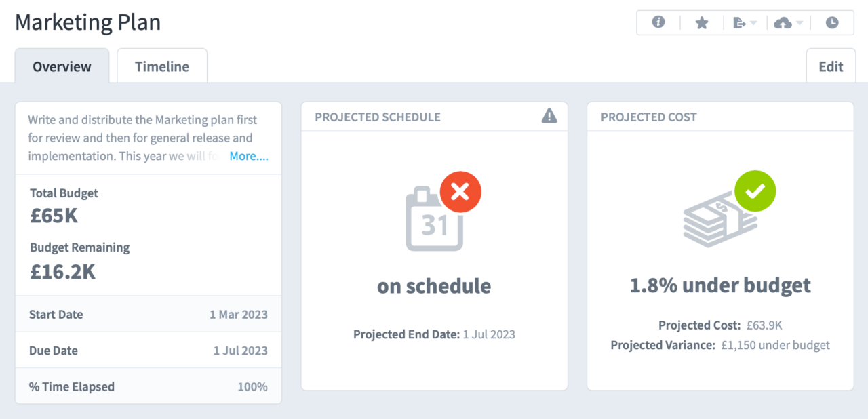Click the warning icon on Projected Schedule
This screenshot has height=419, width=868.
(x=549, y=115)
